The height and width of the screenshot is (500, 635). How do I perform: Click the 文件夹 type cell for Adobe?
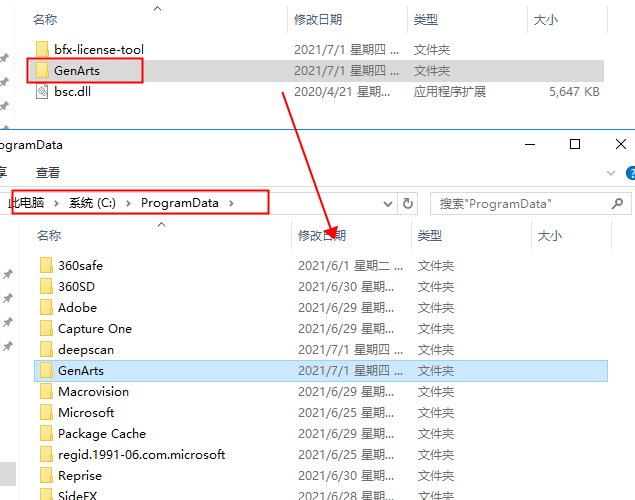[x=436, y=308]
